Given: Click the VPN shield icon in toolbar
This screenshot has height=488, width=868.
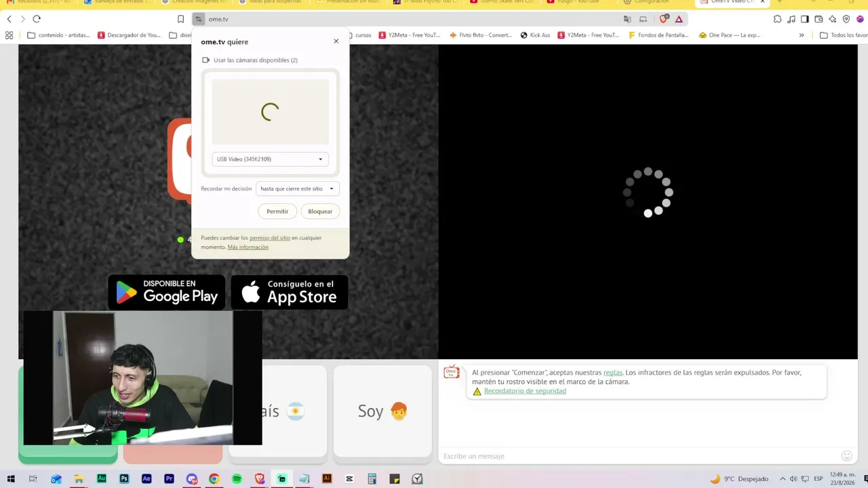Looking at the screenshot, I should tap(846, 19).
